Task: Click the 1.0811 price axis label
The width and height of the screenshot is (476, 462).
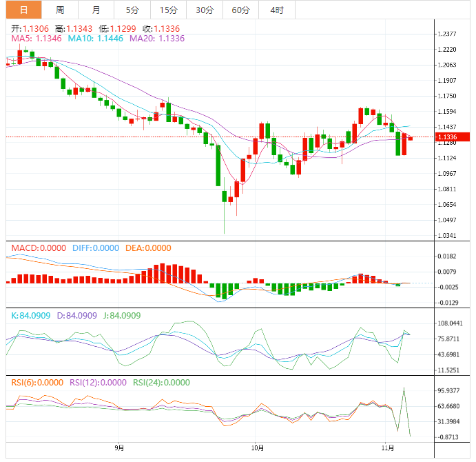Action: (x=447, y=189)
